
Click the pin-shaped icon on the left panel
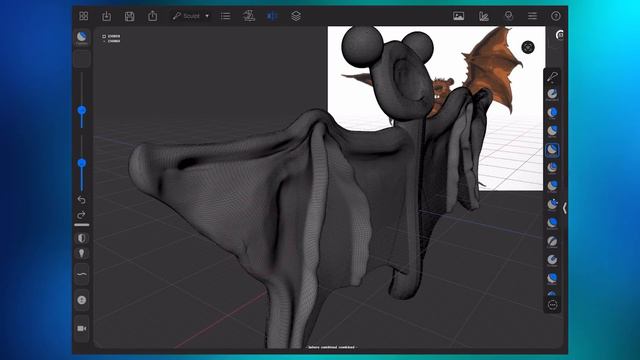(82, 253)
